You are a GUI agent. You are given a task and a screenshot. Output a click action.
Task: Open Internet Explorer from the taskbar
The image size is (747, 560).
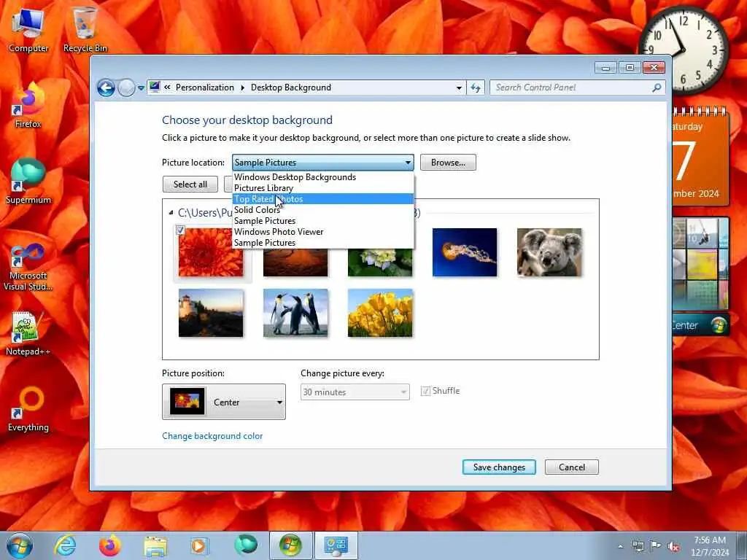click(65, 545)
